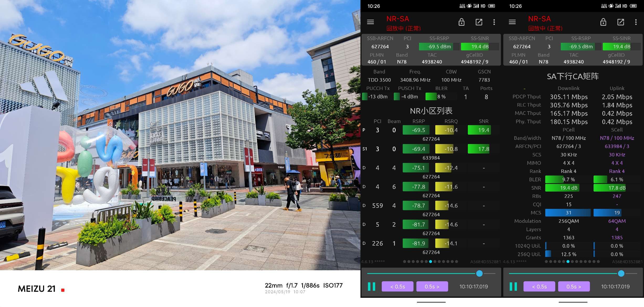Tap the 5G signal icon in left status bar

(x=476, y=6)
